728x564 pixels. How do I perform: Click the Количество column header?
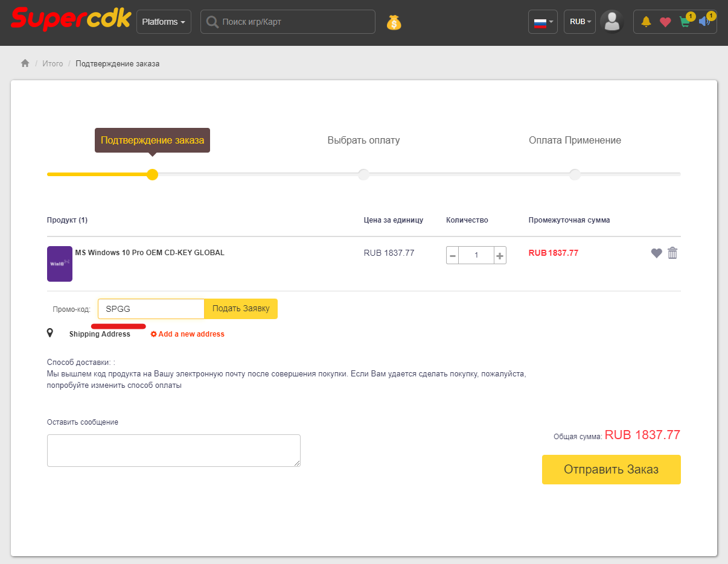pyautogui.click(x=467, y=220)
